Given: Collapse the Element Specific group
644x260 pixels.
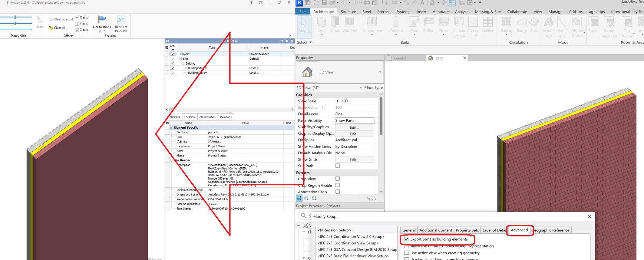Looking at the screenshot, I should pos(172,128).
